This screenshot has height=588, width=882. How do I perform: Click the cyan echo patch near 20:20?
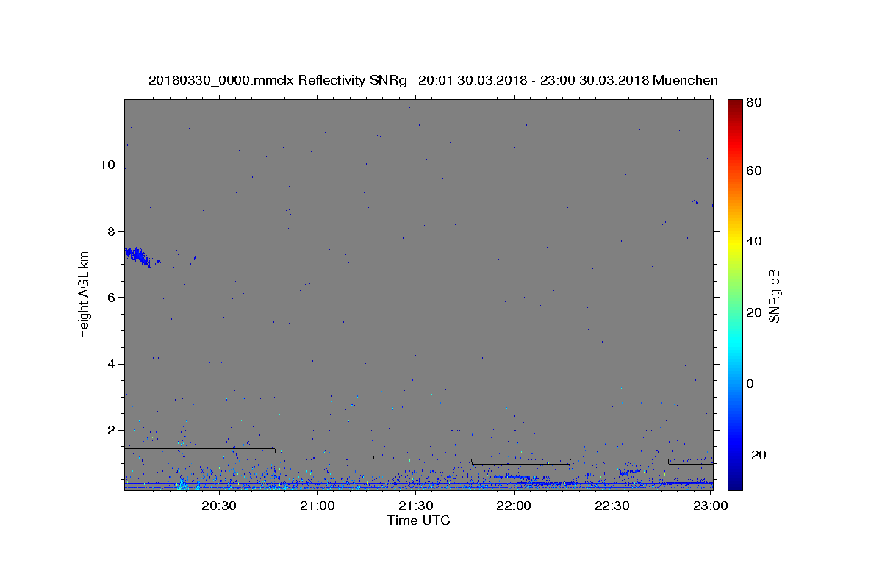[x=182, y=483]
